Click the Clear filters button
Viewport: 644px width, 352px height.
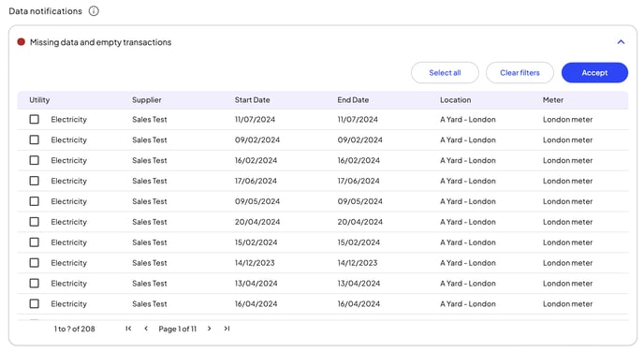click(520, 73)
